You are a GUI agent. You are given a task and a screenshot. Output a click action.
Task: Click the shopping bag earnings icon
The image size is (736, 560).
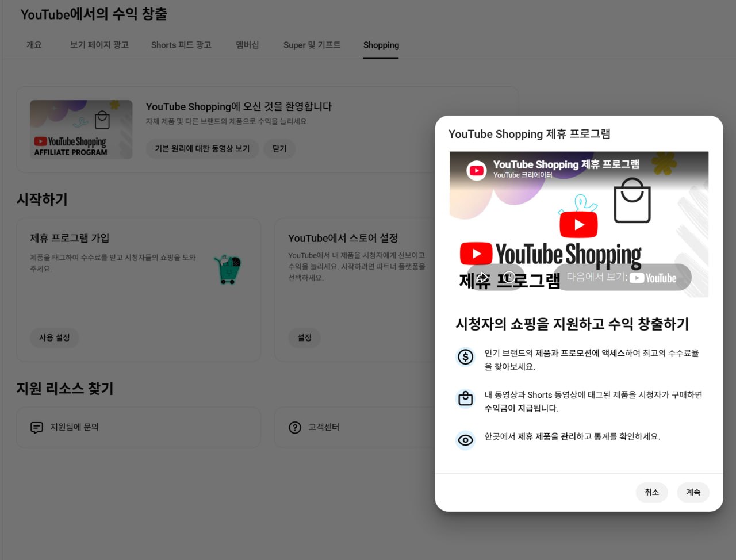[x=465, y=398]
